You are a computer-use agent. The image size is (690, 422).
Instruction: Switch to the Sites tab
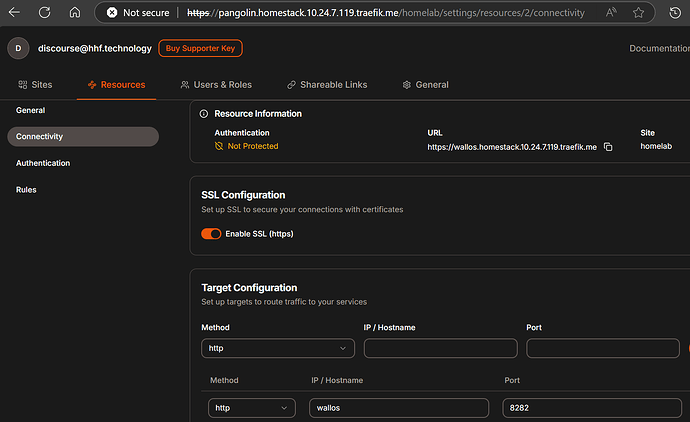[35, 84]
